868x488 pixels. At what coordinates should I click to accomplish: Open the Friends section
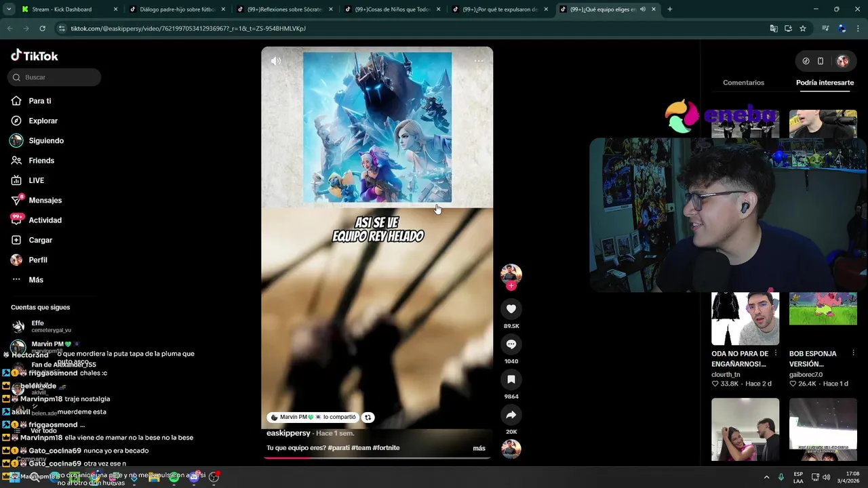point(41,161)
